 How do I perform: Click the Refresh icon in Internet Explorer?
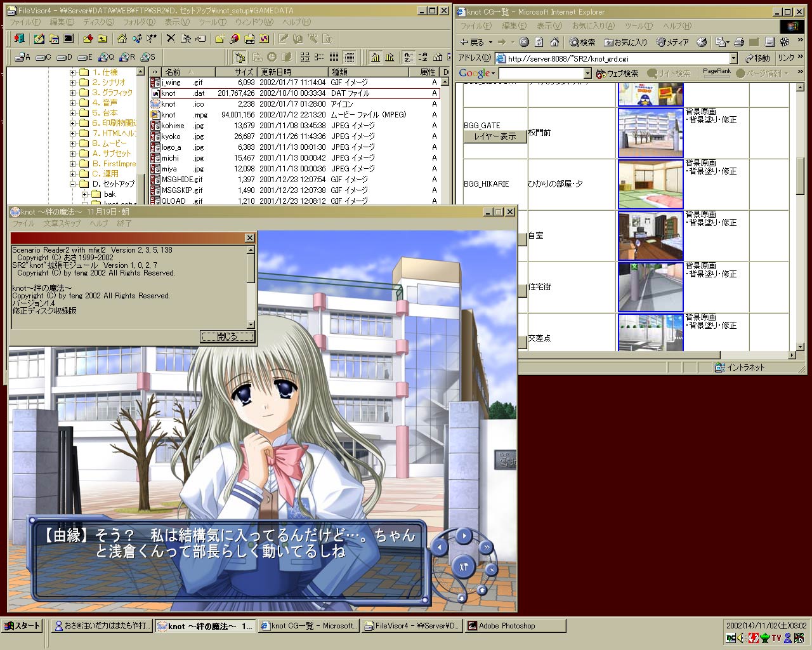(x=539, y=42)
